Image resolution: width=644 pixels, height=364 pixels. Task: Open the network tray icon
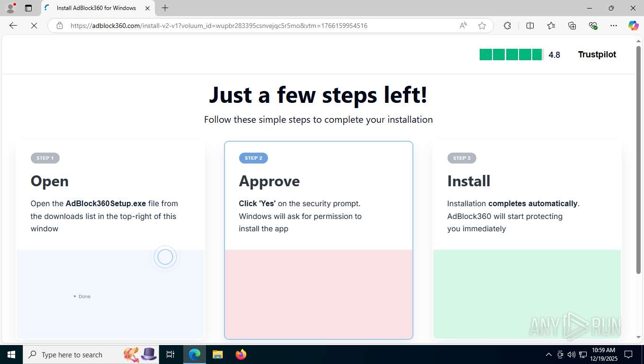[583, 355]
